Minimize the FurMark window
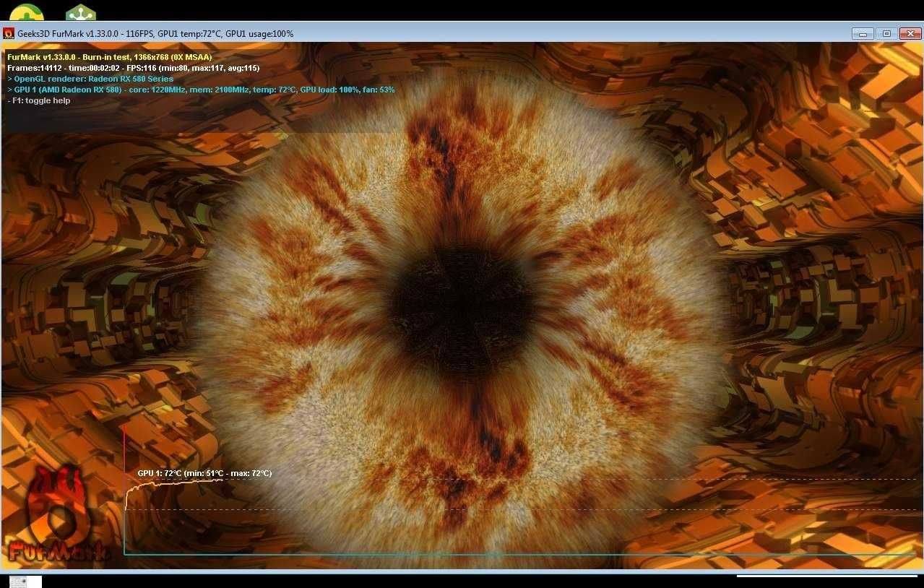Image resolution: width=924 pixels, height=588 pixels. (x=863, y=33)
